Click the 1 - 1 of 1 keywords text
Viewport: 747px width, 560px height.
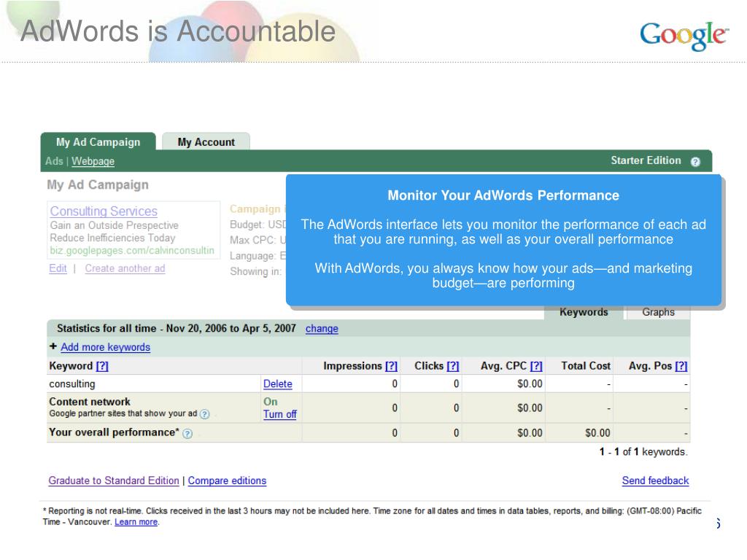point(643,451)
